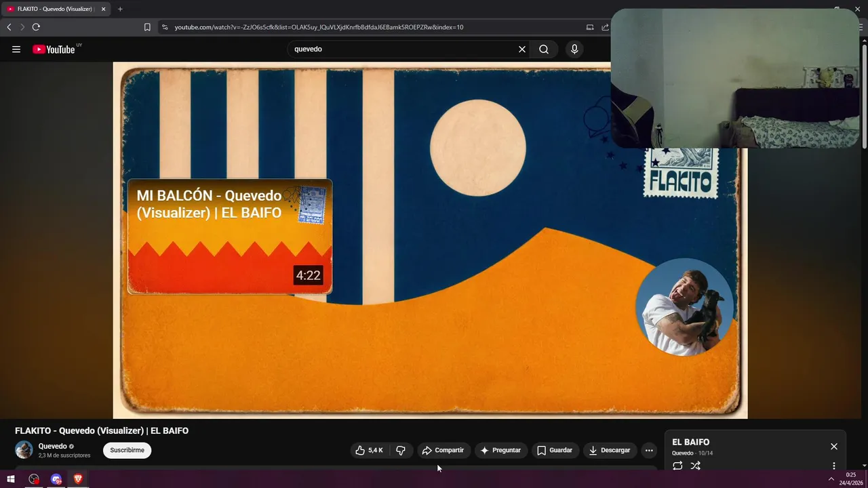The image size is (868, 488).
Task: Click the circular channel end-screen avatar
Action: [684, 306]
